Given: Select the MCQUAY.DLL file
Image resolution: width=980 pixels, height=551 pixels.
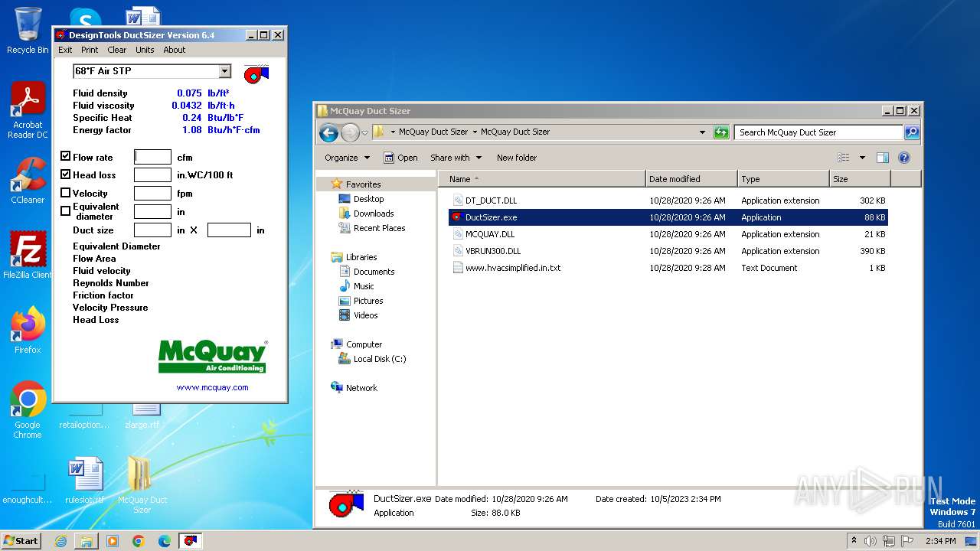Looking at the screenshot, I should click(668, 234).
